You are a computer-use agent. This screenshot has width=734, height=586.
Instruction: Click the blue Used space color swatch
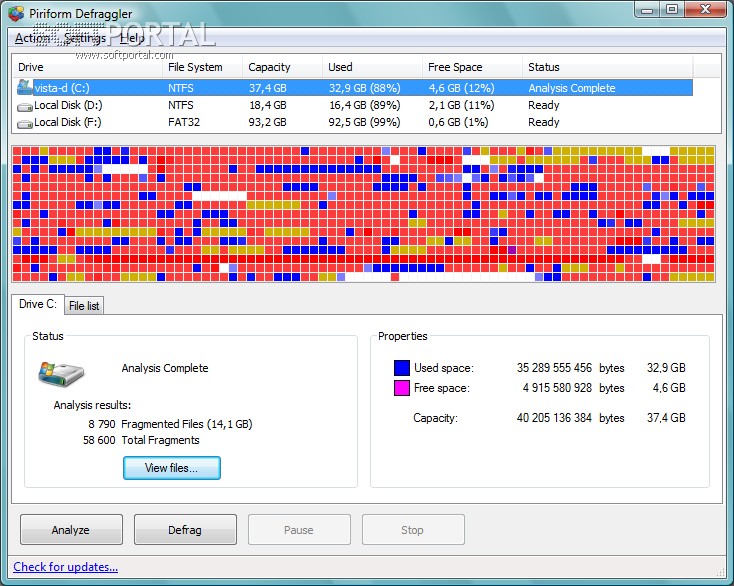[x=402, y=368]
